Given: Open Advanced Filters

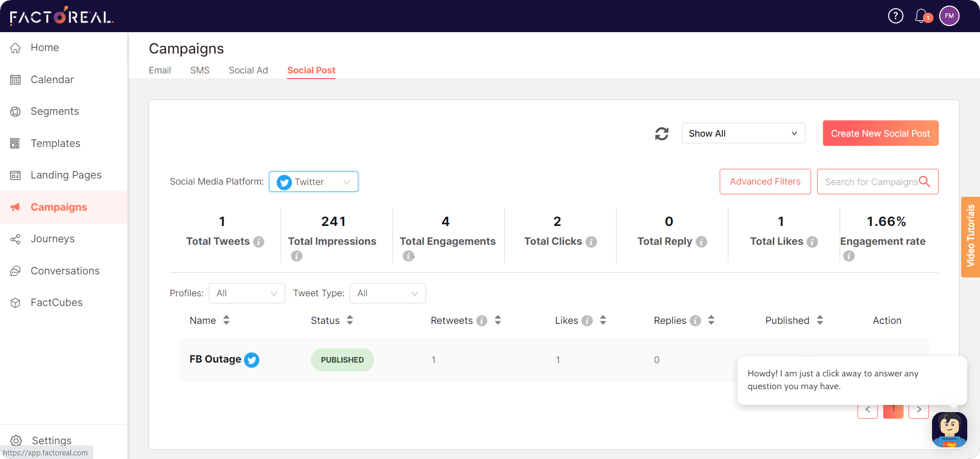Looking at the screenshot, I should click(x=765, y=182).
